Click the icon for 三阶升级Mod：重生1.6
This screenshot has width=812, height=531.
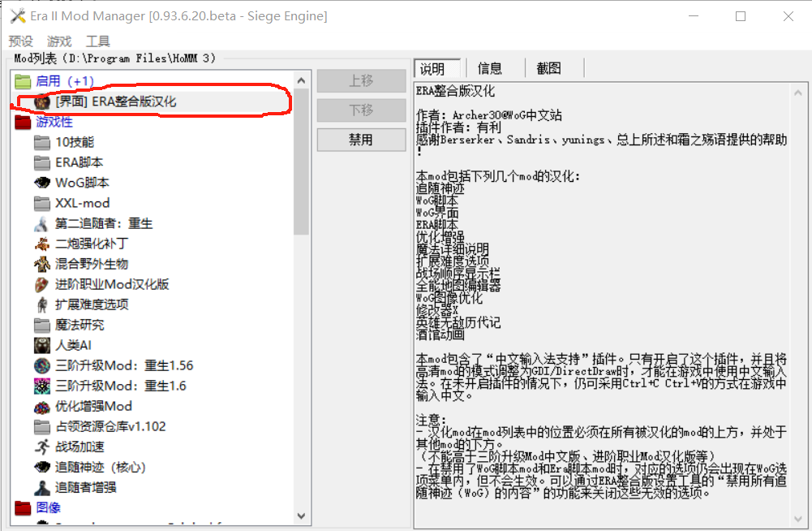click(42, 386)
